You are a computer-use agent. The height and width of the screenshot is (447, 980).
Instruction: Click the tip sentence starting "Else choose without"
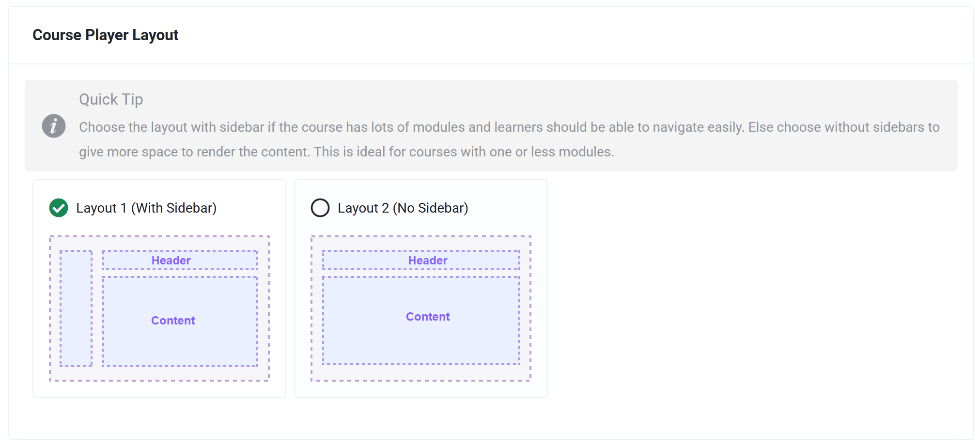[x=843, y=127]
